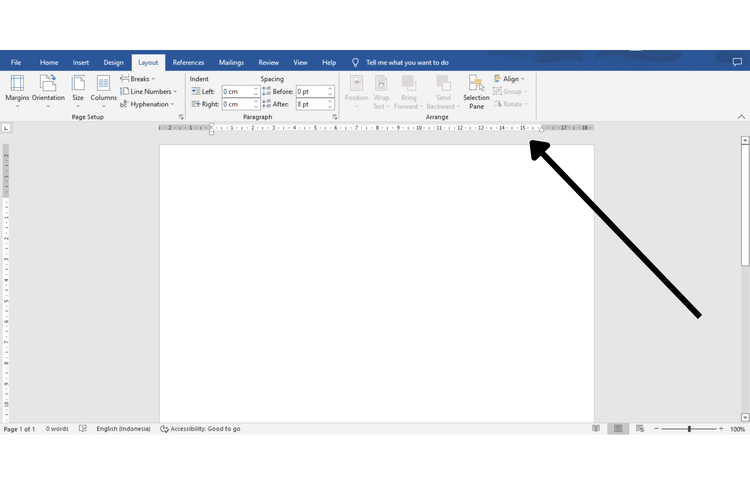Click the zoom in plus button
This screenshot has width=750, height=500.
click(721, 429)
